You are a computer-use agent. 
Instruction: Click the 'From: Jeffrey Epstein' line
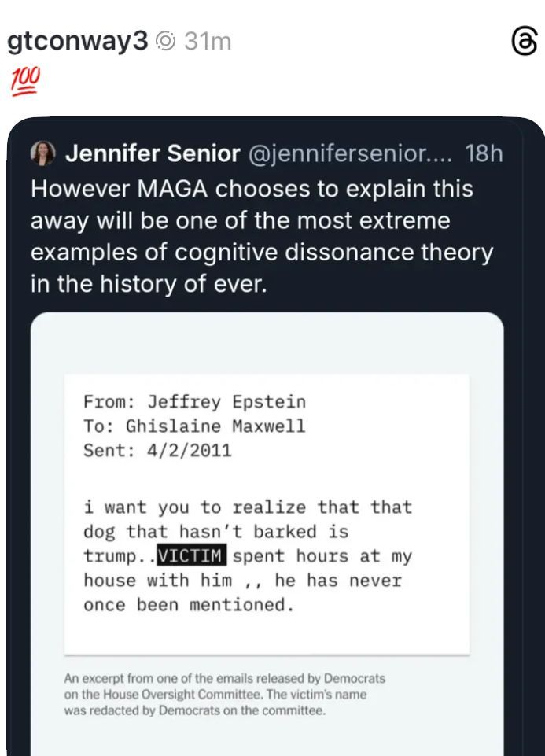coord(194,402)
